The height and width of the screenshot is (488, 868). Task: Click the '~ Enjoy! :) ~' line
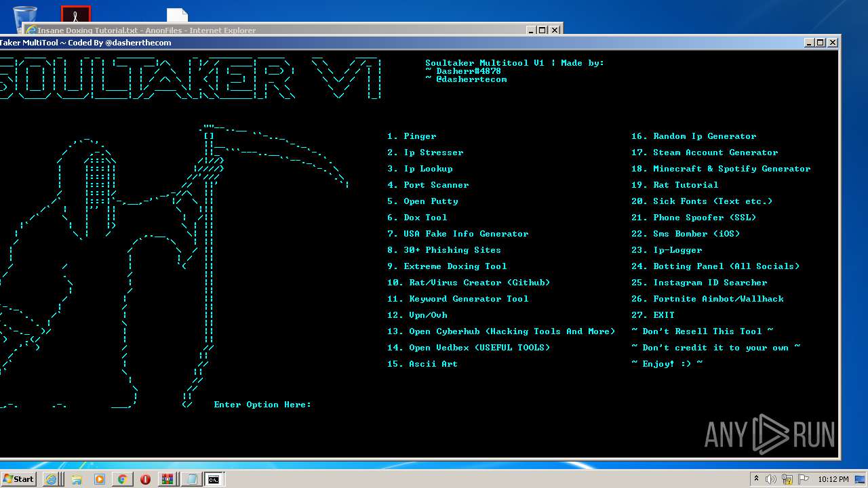(x=667, y=364)
